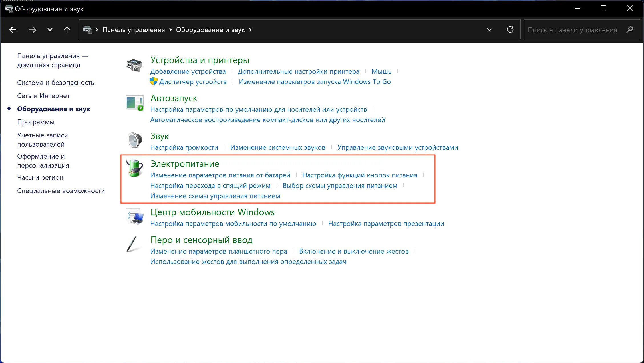Open Настройка функций кнопок питания link

(x=359, y=175)
